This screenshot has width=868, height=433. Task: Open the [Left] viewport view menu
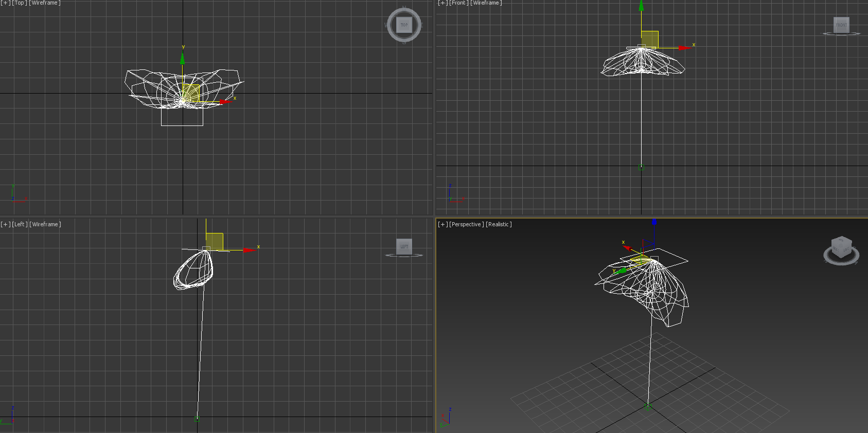(20, 224)
